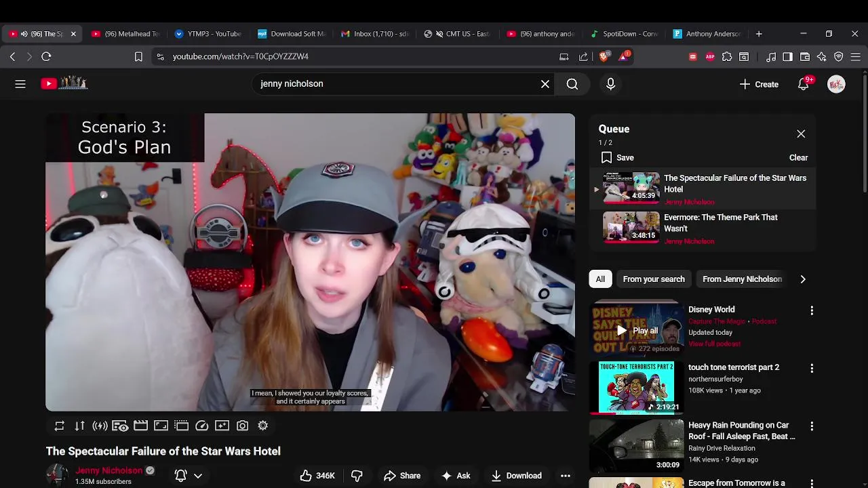Screen dimensions: 868x488
Task: Open the Ask AI button
Action: point(456,476)
